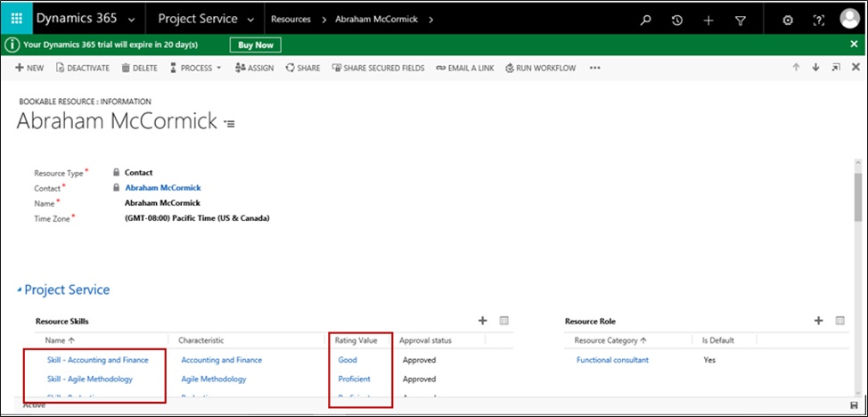Open Accounting and Finance characteristic link
Image resolution: width=868 pixels, height=417 pixels.
(221, 359)
